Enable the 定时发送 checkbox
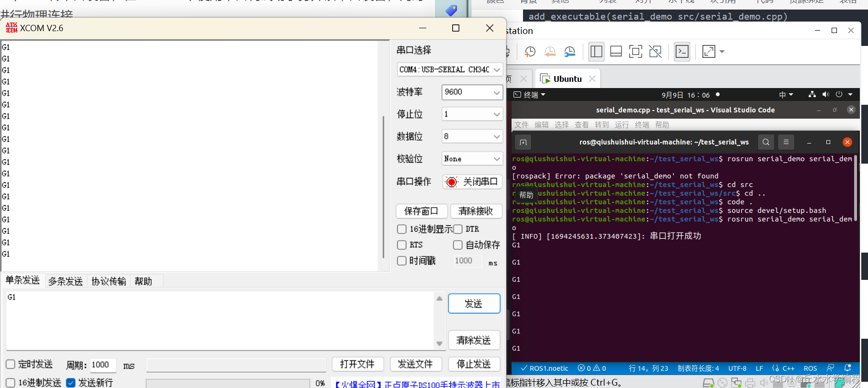This screenshot has height=388, width=868. [11, 364]
